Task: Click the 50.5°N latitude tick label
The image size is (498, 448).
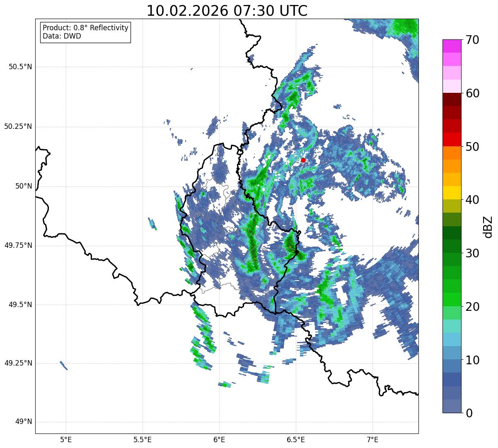Action: [18, 67]
